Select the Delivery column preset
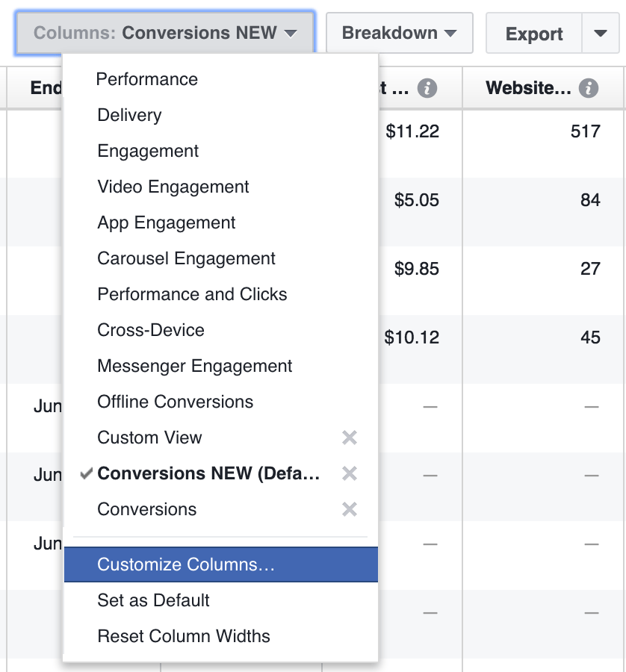The height and width of the screenshot is (672, 626). point(221,115)
